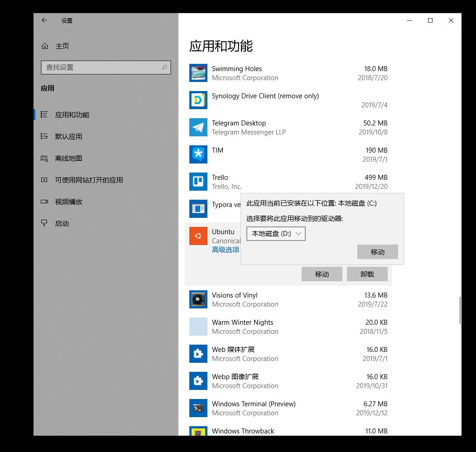The width and height of the screenshot is (476, 452).
Task: Select the TIM list entry
Action: click(288, 154)
